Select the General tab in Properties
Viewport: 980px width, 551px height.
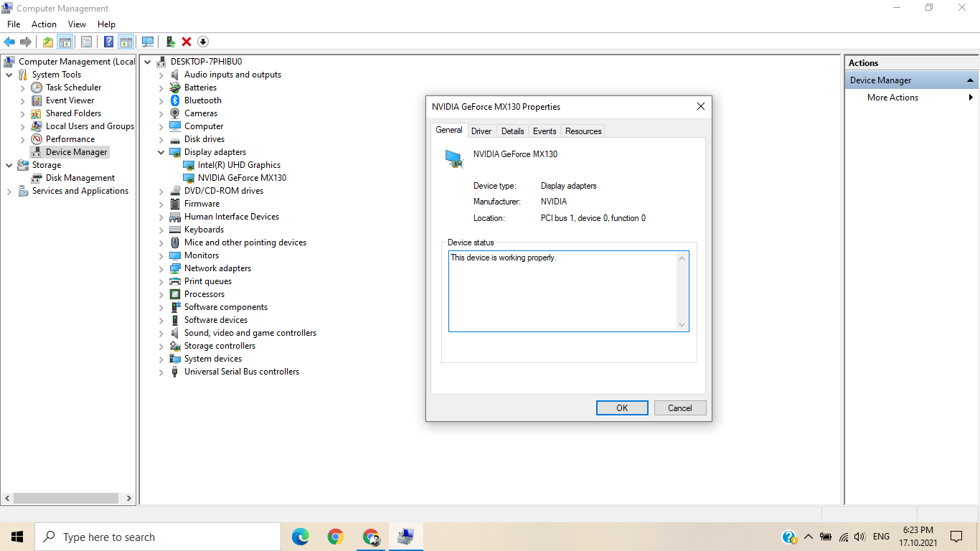pos(449,130)
